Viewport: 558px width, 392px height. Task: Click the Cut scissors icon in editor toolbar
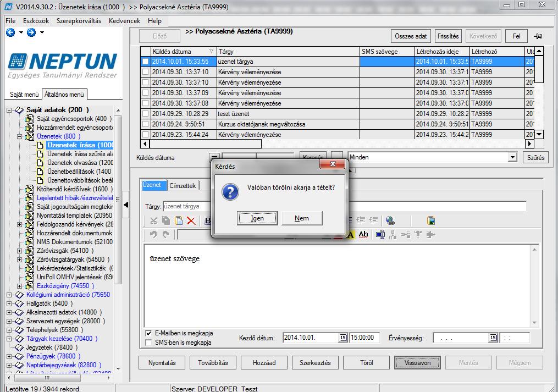(153, 221)
